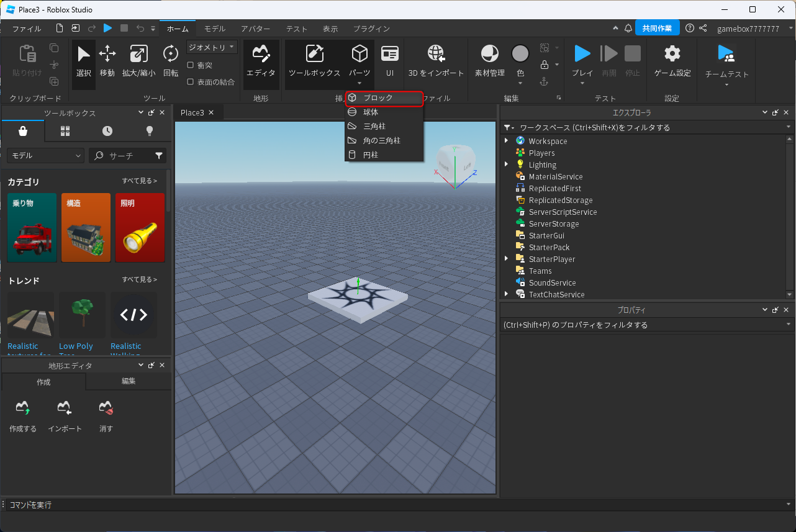Screen dimensions: 796x532
Task: Switch to the アバター ribbon tab
Action: click(255, 29)
